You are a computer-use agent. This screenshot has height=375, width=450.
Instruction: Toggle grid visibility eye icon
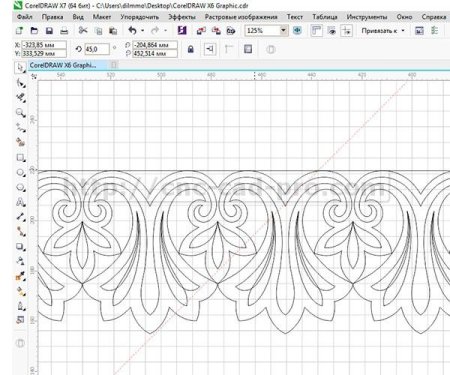[x=332, y=31]
